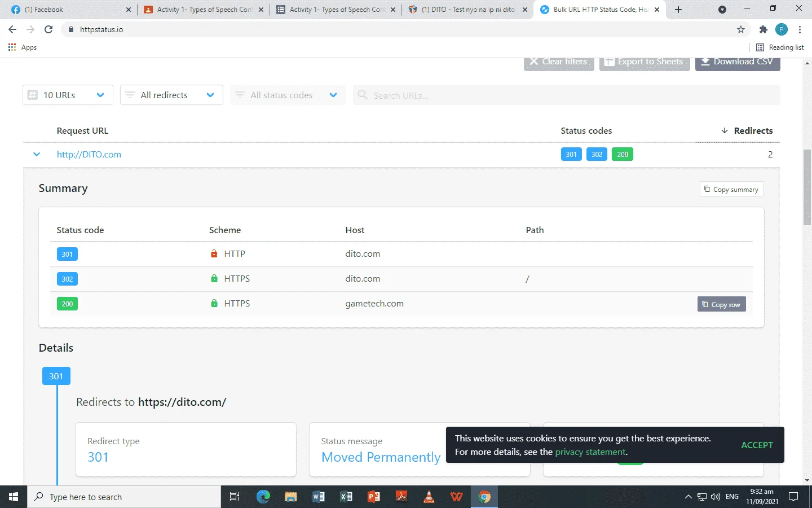
Task: Click the https://dito.com/ redirect target text
Action: tap(182, 402)
